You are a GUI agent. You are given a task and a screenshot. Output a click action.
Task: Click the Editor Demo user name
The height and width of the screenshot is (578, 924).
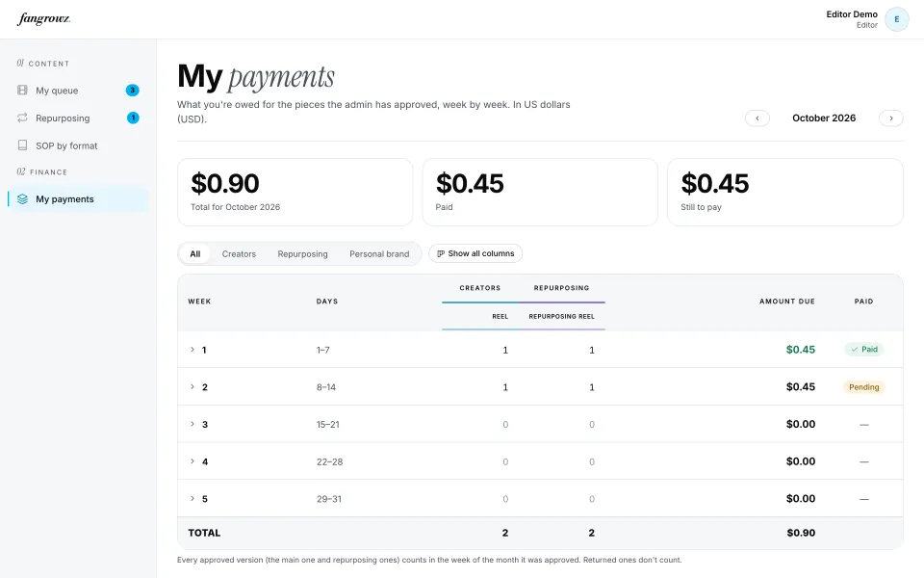pos(852,14)
